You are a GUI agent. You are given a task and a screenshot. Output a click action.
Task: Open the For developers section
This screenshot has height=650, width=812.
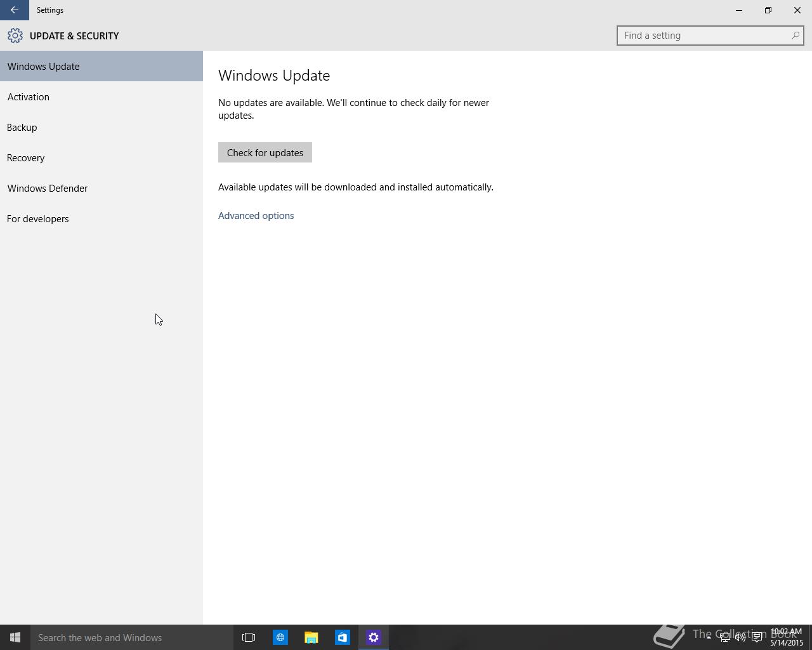click(101, 218)
